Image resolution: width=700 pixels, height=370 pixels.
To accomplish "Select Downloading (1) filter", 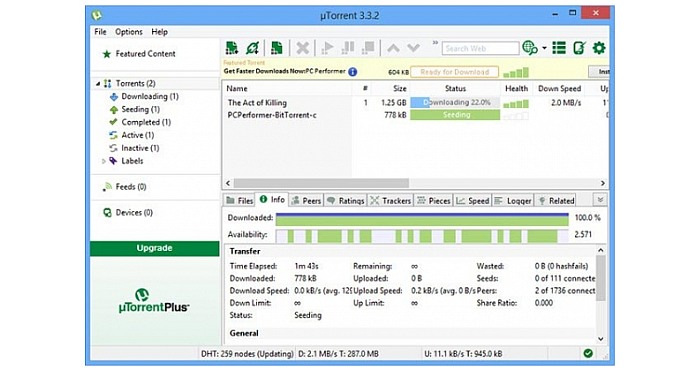I will [150, 96].
